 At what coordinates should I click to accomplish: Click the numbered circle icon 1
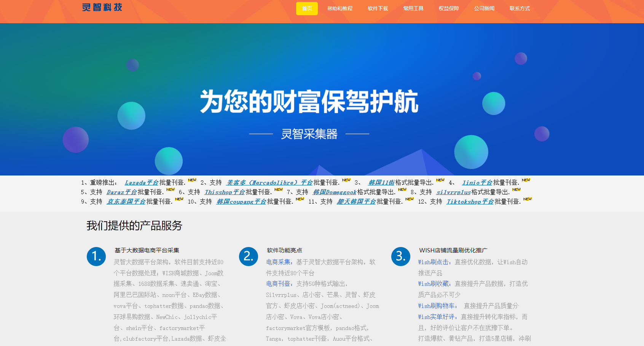pyautogui.click(x=96, y=257)
